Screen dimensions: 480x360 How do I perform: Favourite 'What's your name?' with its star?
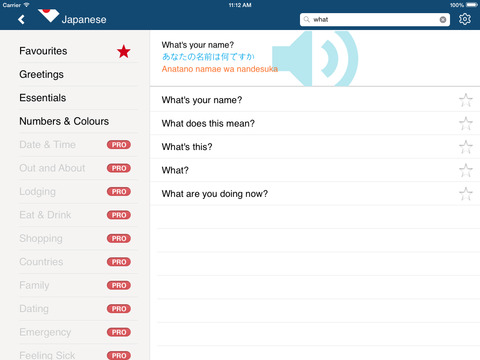click(466, 100)
